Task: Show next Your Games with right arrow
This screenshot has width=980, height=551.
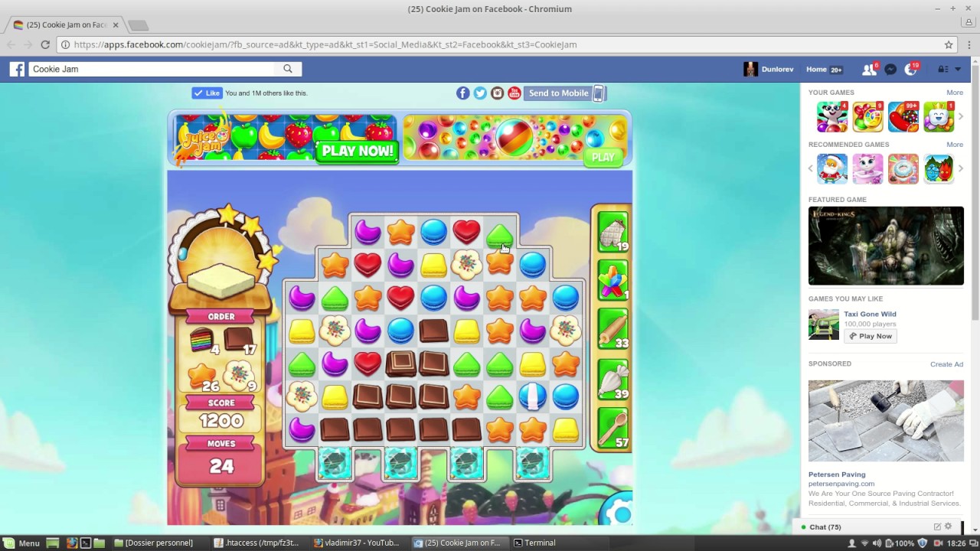Action: coord(961,117)
